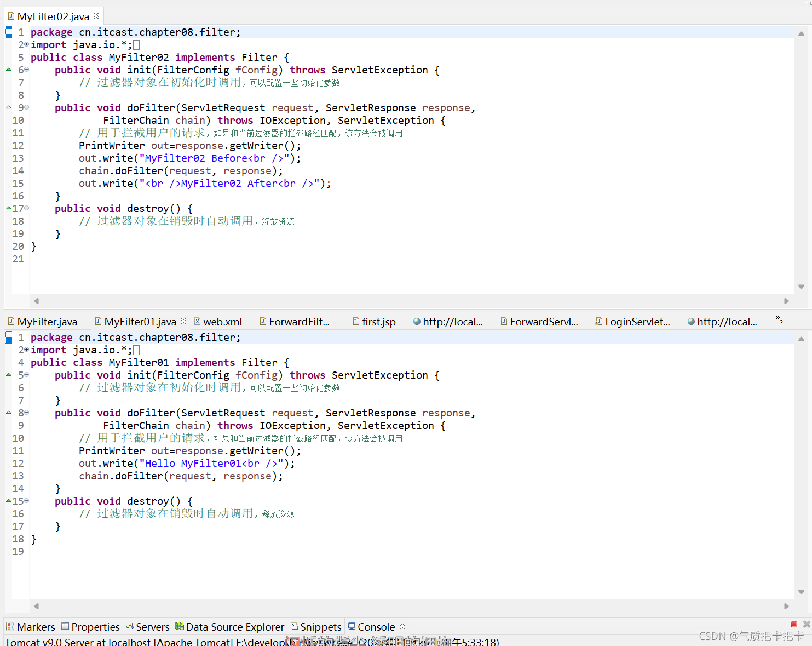Click PrintWriter declaration on line 11 of MyFilter01
Viewport: 812px width, 646px height.
[x=190, y=451]
